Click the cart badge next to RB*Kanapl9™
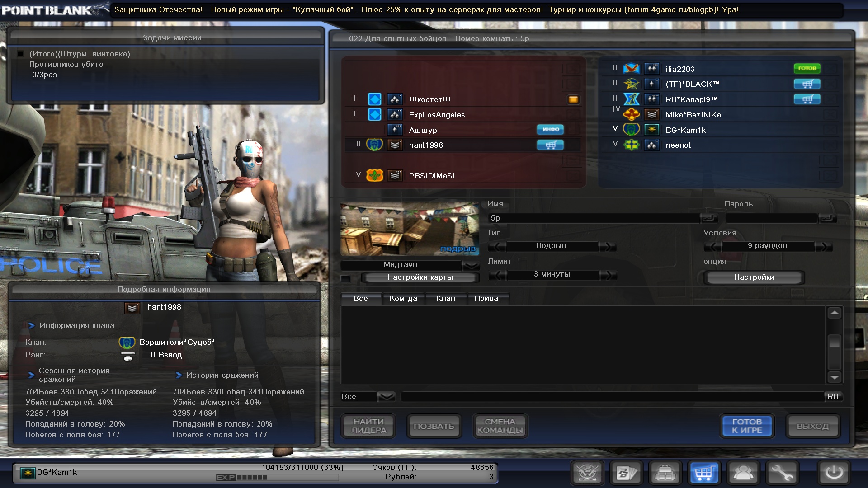Viewport: 868px width, 488px height. pyautogui.click(x=807, y=99)
